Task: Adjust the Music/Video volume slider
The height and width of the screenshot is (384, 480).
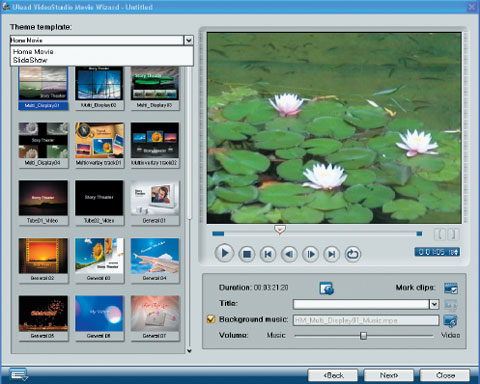Action: 363,335
